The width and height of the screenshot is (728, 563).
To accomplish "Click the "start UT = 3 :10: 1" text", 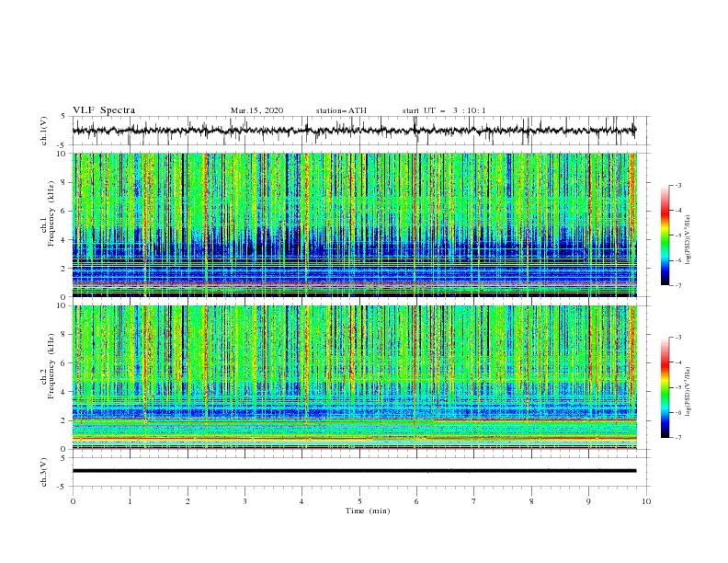I will 444,110.
